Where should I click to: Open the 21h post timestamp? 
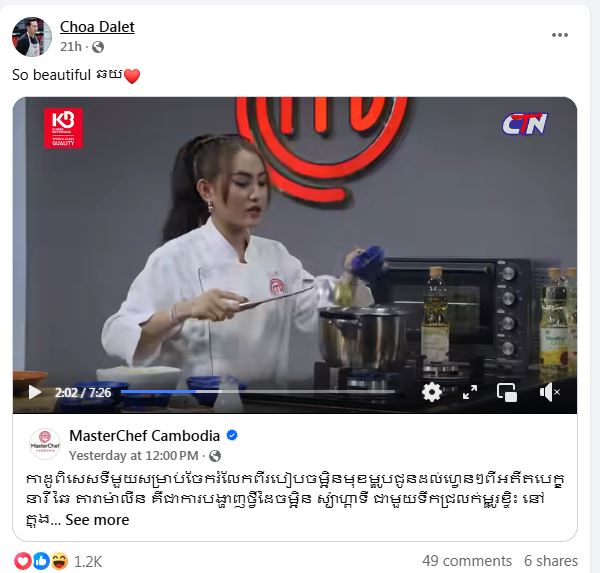click(x=70, y=47)
